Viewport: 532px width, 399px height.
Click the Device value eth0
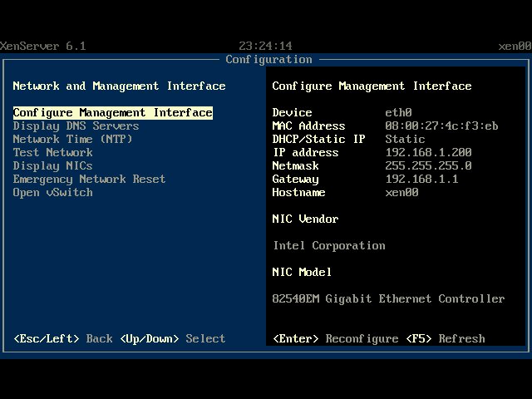[399, 113]
